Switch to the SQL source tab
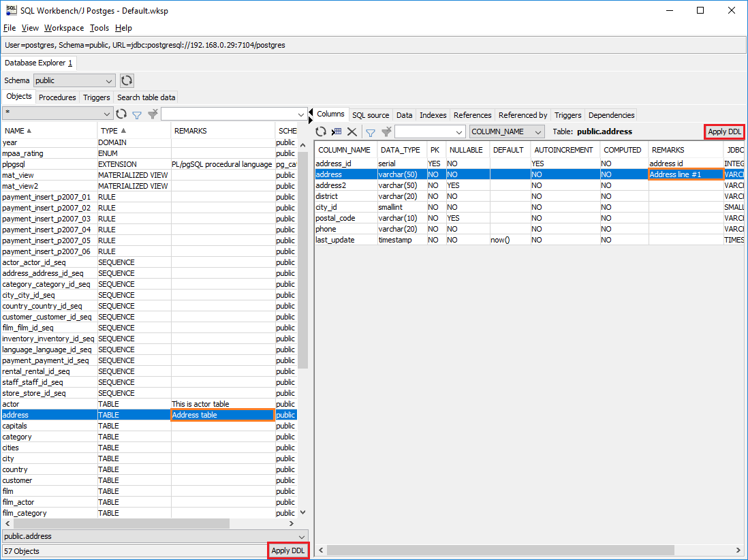 pos(371,115)
